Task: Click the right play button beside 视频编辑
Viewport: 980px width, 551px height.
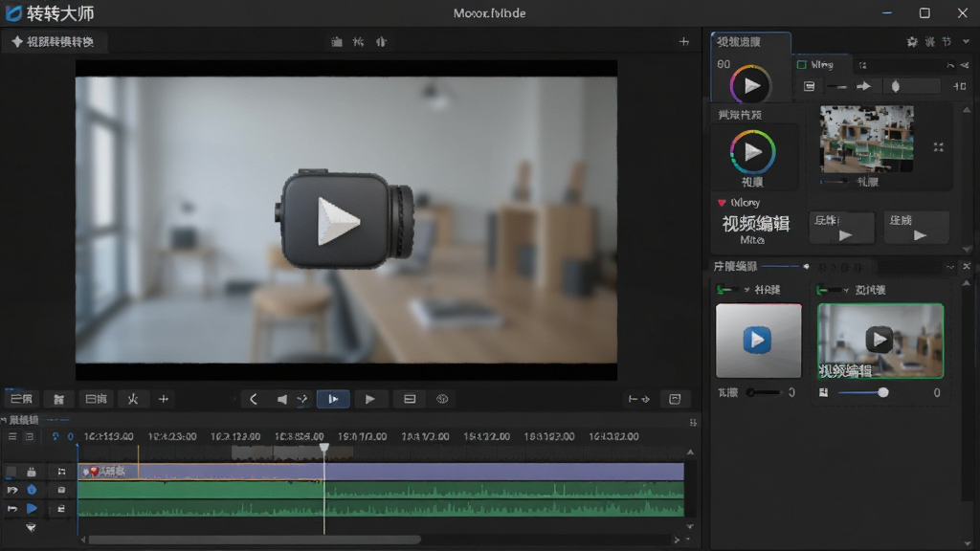Action: click(x=916, y=228)
